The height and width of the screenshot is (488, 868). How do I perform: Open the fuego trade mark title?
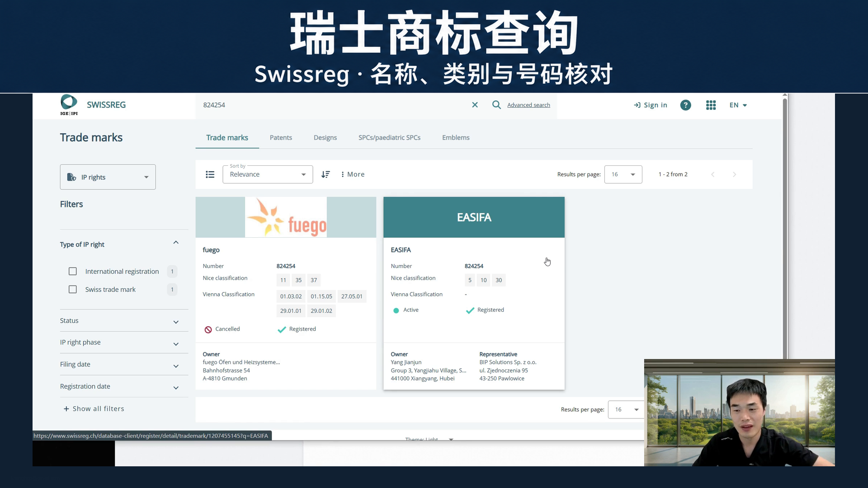click(x=211, y=250)
